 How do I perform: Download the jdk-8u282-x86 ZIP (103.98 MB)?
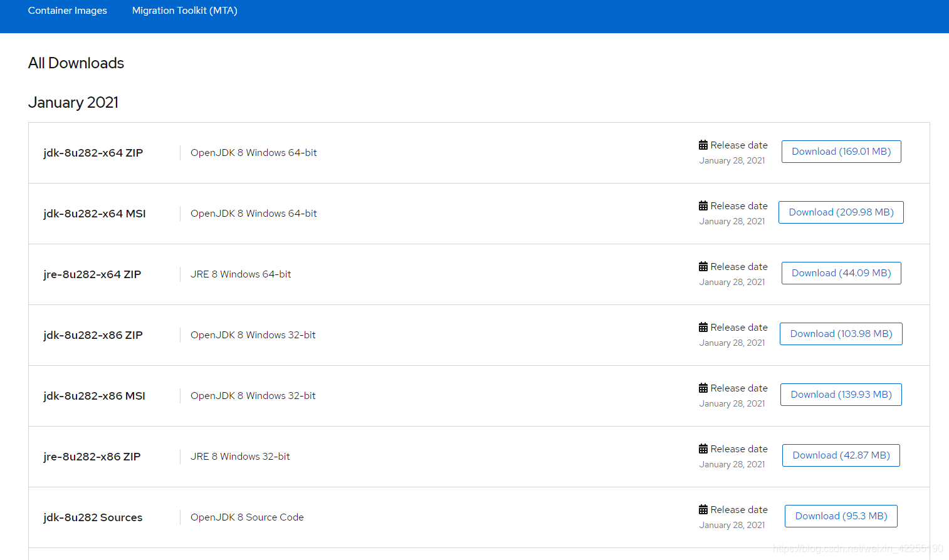click(841, 333)
